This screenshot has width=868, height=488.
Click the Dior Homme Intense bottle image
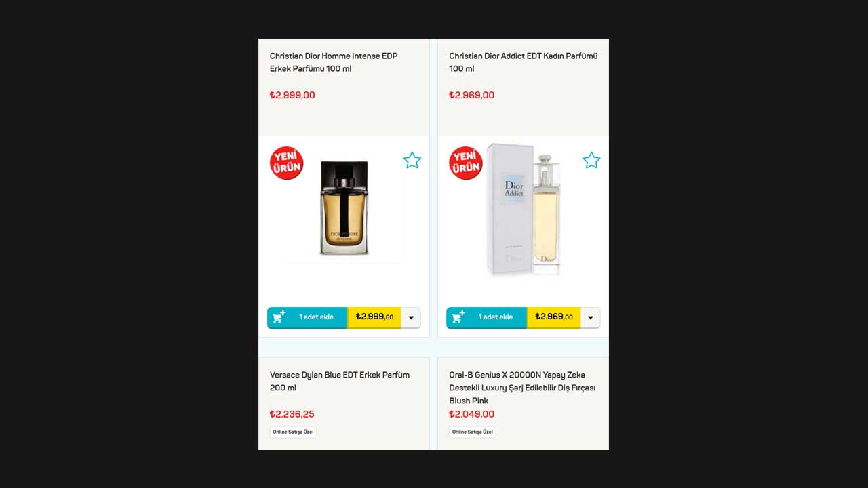pyautogui.click(x=344, y=207)
